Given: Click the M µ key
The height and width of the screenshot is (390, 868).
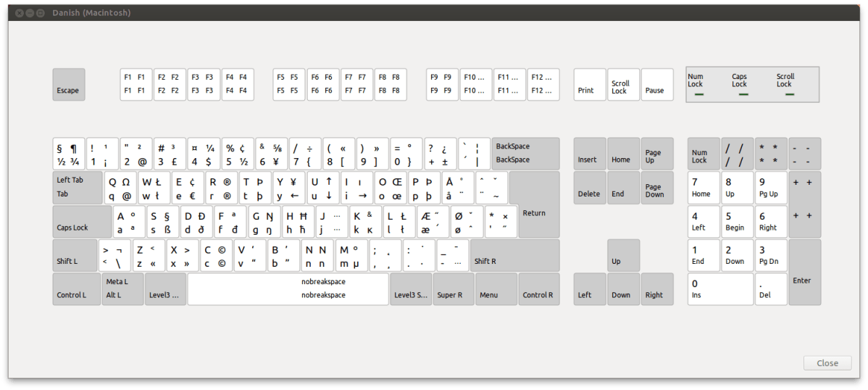Looking at the screenshot, I should click(351, 255).
